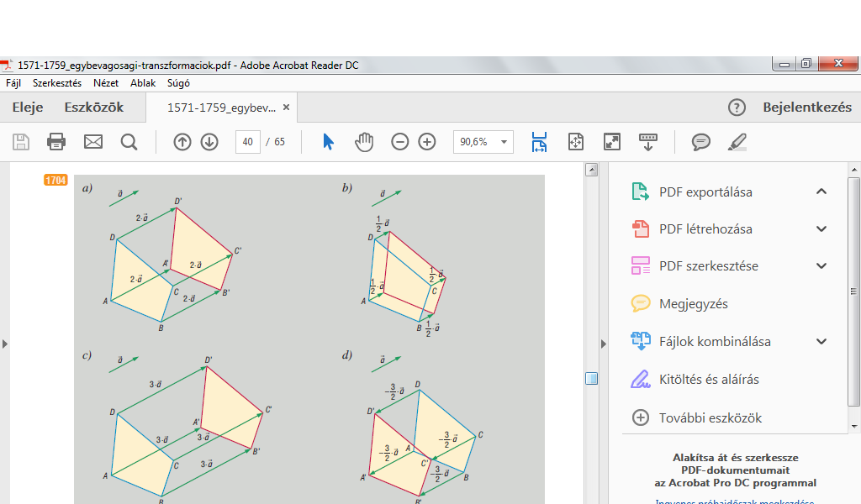Click the page number field
Screen dimensions: 861x504
click(247, 142)
